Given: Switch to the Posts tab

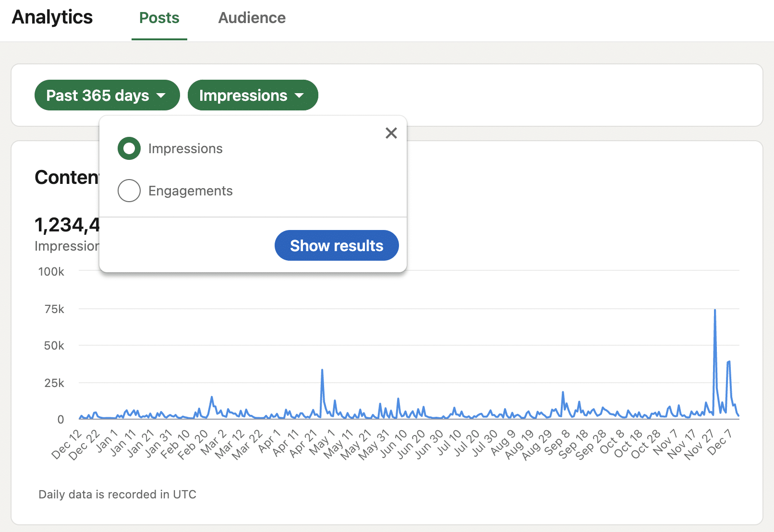Looking at the screenshot, I should [159, 18].
